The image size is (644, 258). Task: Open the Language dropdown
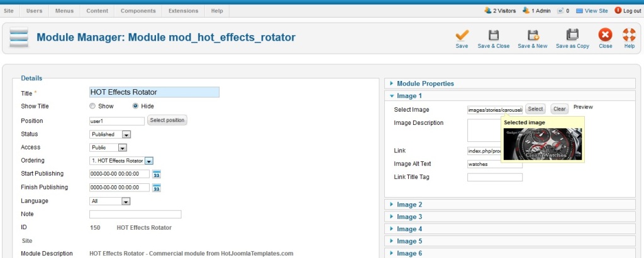[x=109, y=202]
